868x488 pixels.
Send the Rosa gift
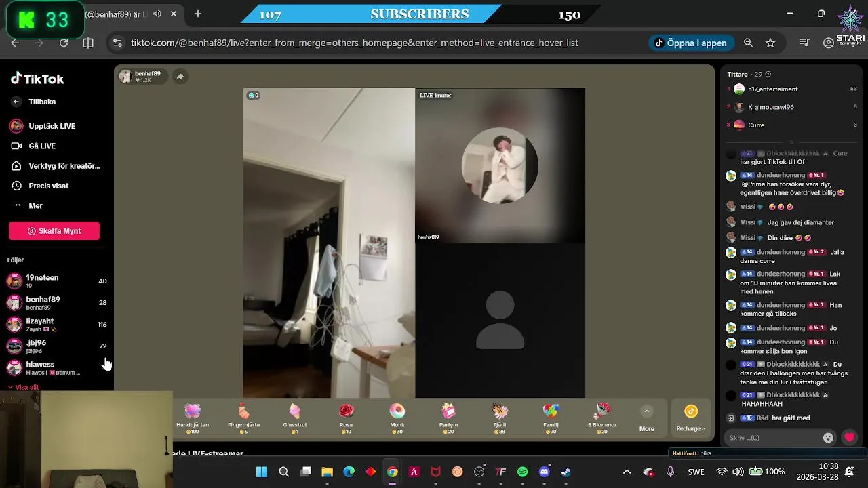(346, 418)
